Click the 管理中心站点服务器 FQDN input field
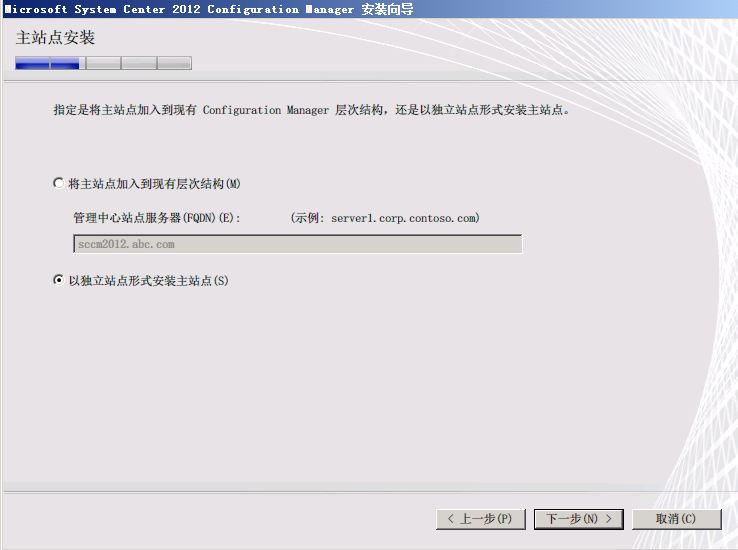Screen dimensions: 738x550 297,244
